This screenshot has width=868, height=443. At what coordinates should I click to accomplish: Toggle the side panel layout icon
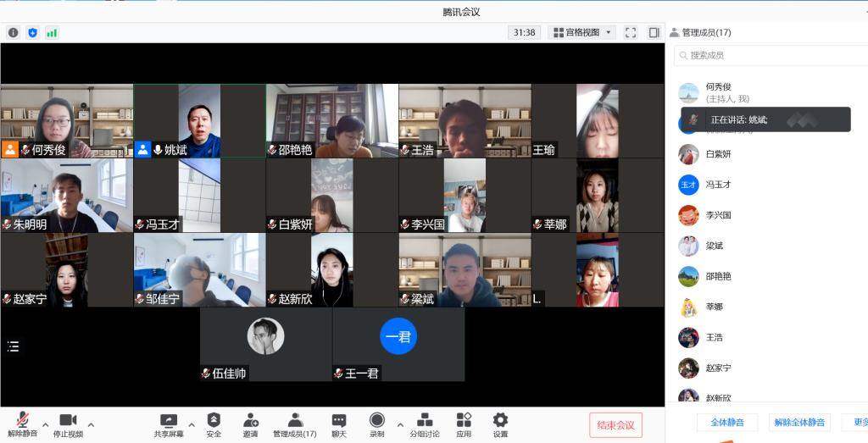click(654, 33)
